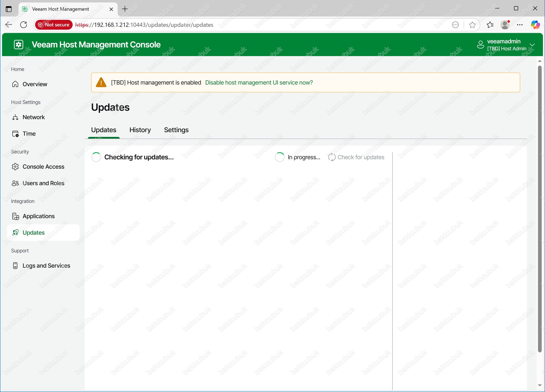Minimize the browser window
This screenshot has width=545, height=392.
pos(497,9)
